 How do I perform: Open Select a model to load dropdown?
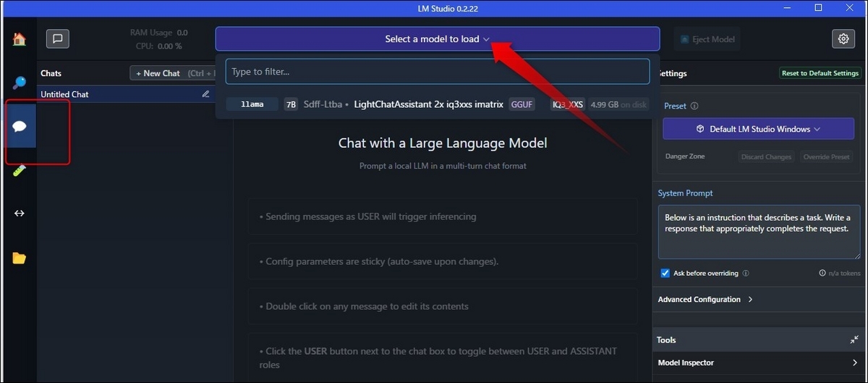[438, 39]
